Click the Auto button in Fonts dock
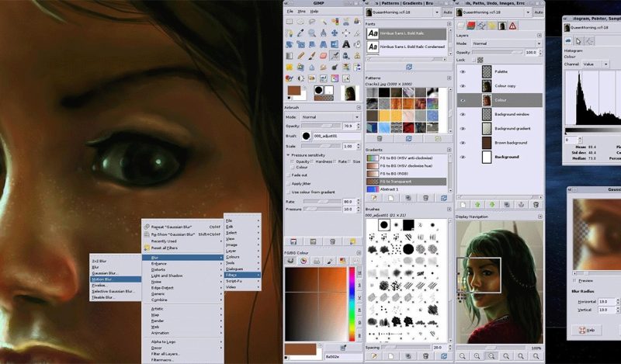The image size is (621, 364). tap(448, 12)
